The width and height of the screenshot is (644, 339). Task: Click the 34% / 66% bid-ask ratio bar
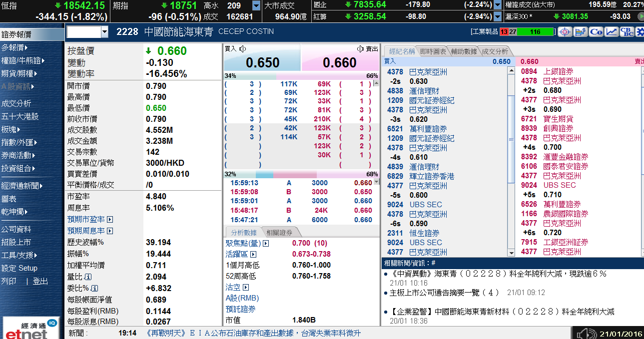pyautogui.click(x=301, y=76)
